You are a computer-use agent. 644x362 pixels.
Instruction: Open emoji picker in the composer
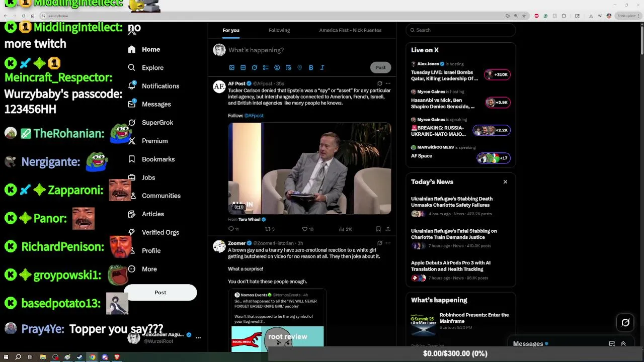(x=277, y=67)
